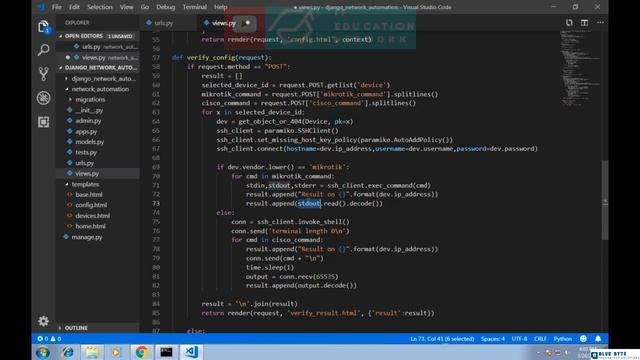The width and height of the screenshot is (640, 360).
Task: Click the Visual Studio Code taskbar icon
Action: (x=191, y=352)
